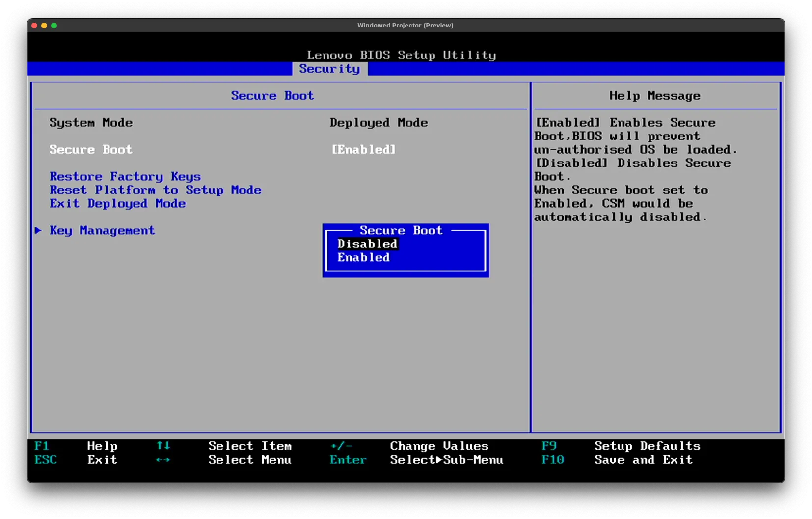Select Exit Deployed Mode
This screenshot has height=519, width=812.
point(117,203)
